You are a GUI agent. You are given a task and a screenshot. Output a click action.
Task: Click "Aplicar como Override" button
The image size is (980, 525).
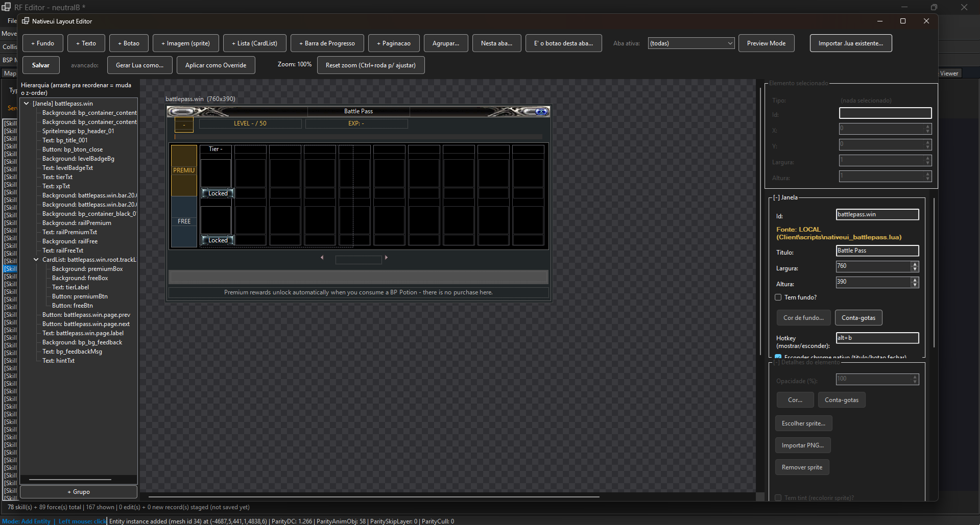pos(216,65)
